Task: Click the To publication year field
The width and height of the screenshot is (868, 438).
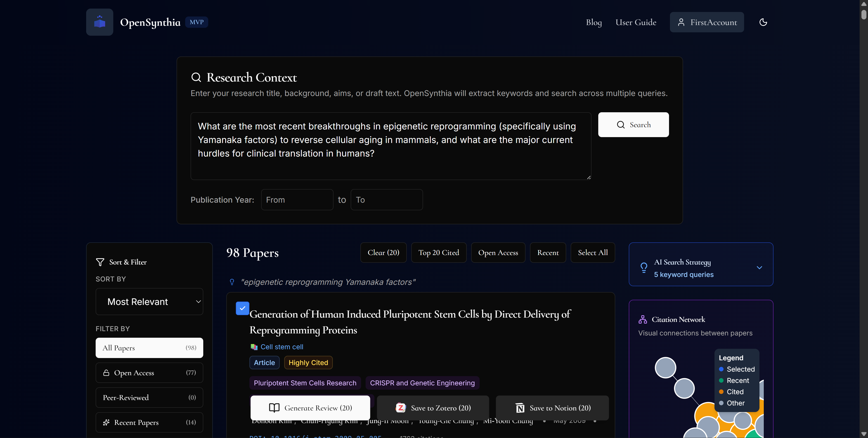Action: [x=386, y=199]
